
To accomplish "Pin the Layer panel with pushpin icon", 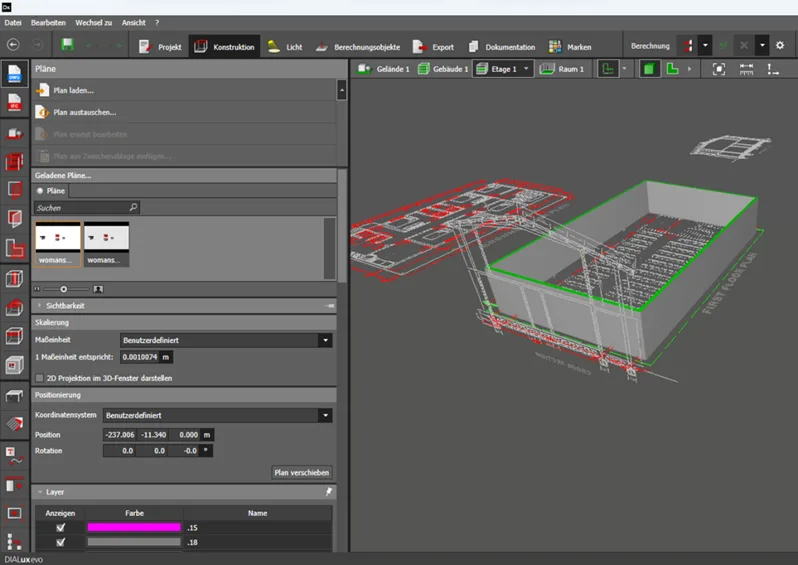I will pyautogui.click(x=329, y=492).
